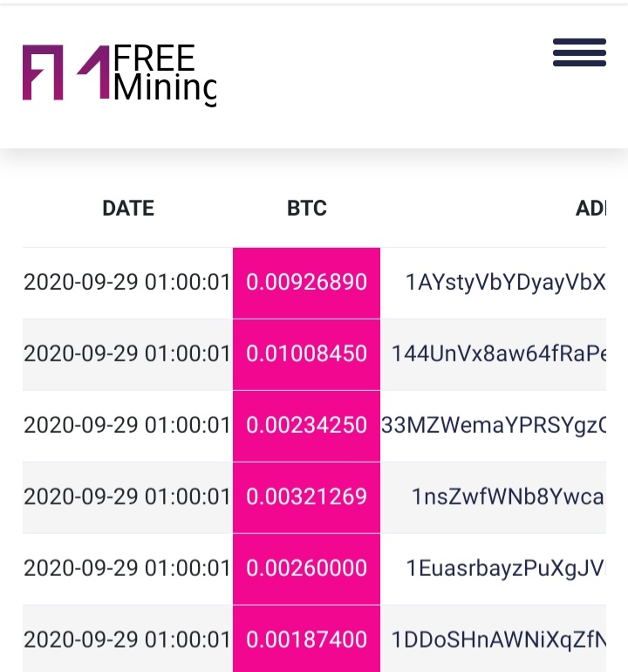Select the BTC column header

[x=307, y=209]
